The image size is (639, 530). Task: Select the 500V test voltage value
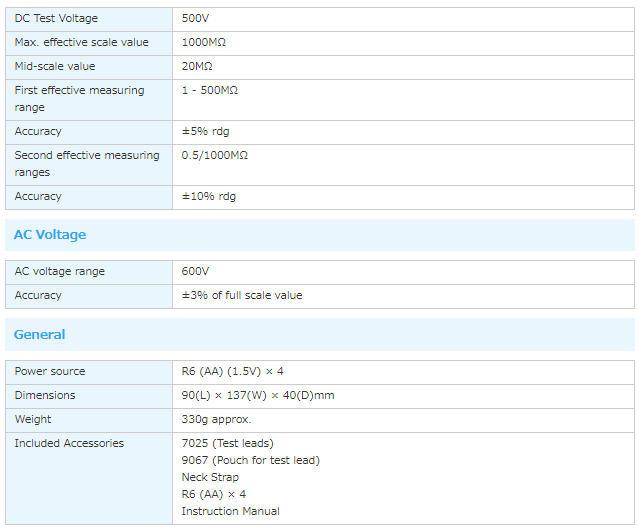(196, 18)
